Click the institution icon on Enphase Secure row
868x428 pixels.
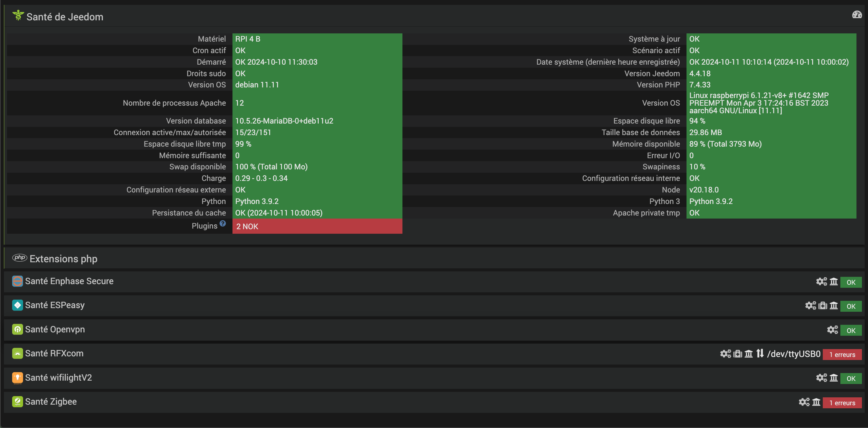[834, 282]
